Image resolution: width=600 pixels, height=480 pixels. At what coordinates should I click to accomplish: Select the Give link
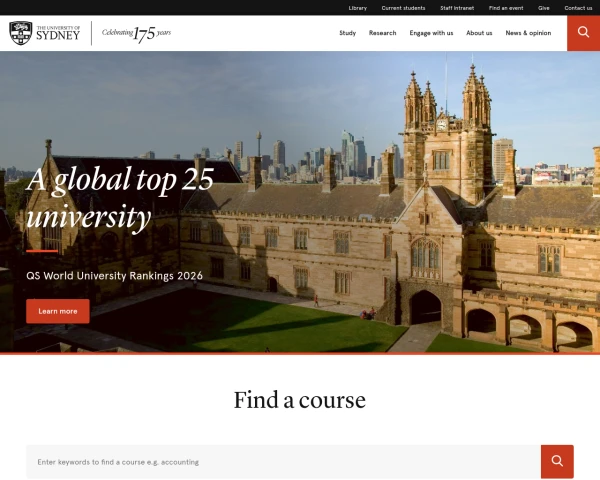click(x=544, y=8)
